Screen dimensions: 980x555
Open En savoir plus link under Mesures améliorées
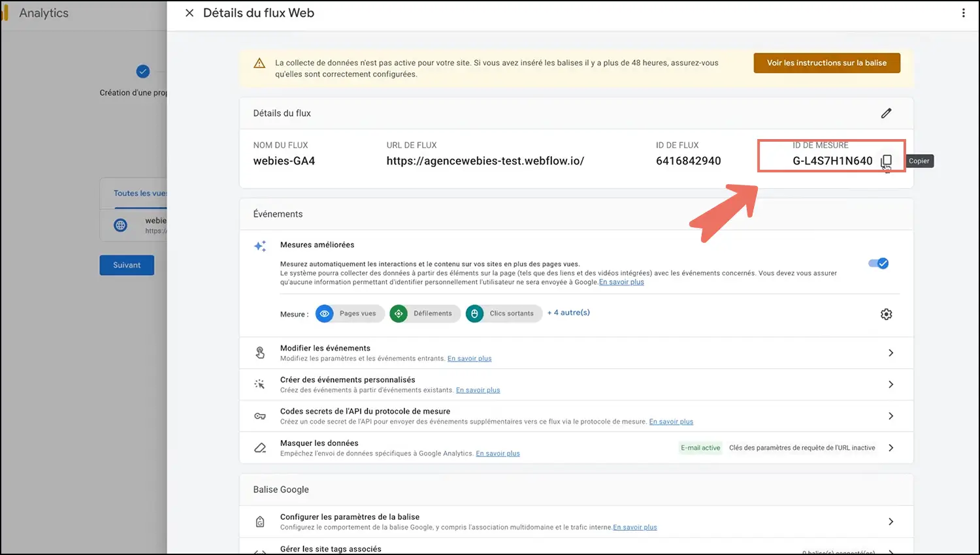[621, 282]
